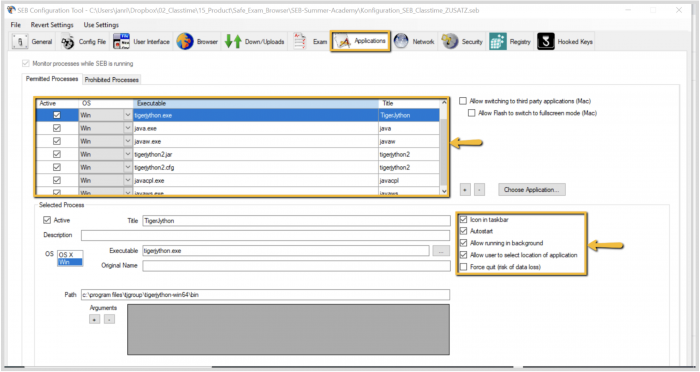The width and height of the screenshot is (700, 372).
Task: Open OS dropdown in java.exe row
Action: tap(128, 128)
